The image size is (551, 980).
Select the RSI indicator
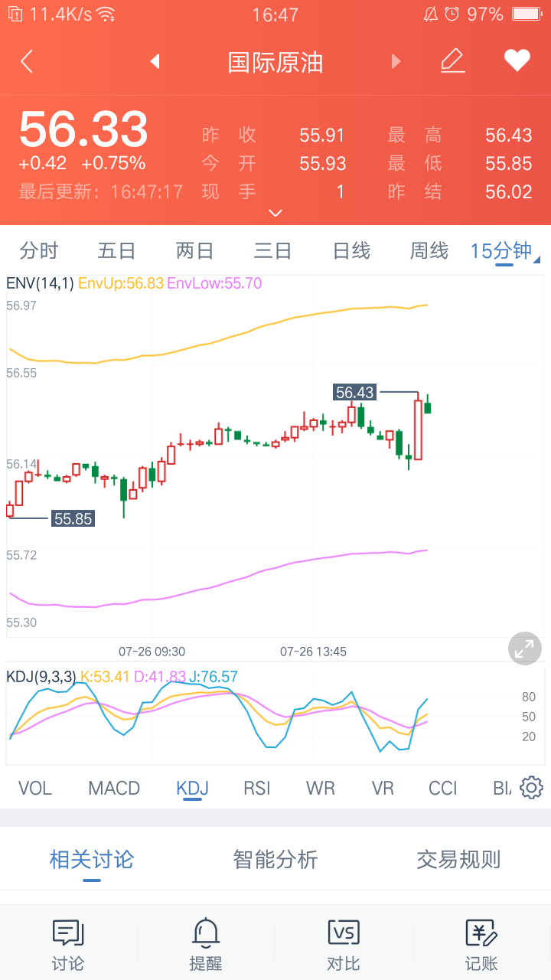(256, 788)
